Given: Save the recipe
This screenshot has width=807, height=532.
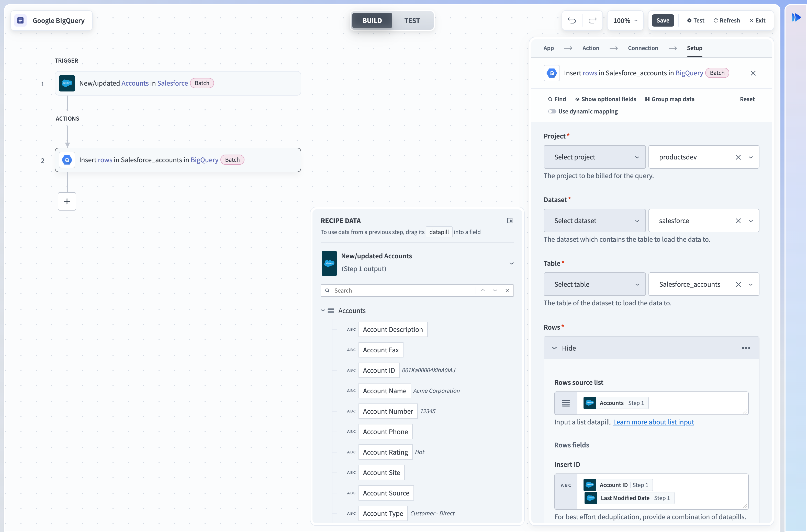Looking at the screenshot, I should tap(663, 20).
